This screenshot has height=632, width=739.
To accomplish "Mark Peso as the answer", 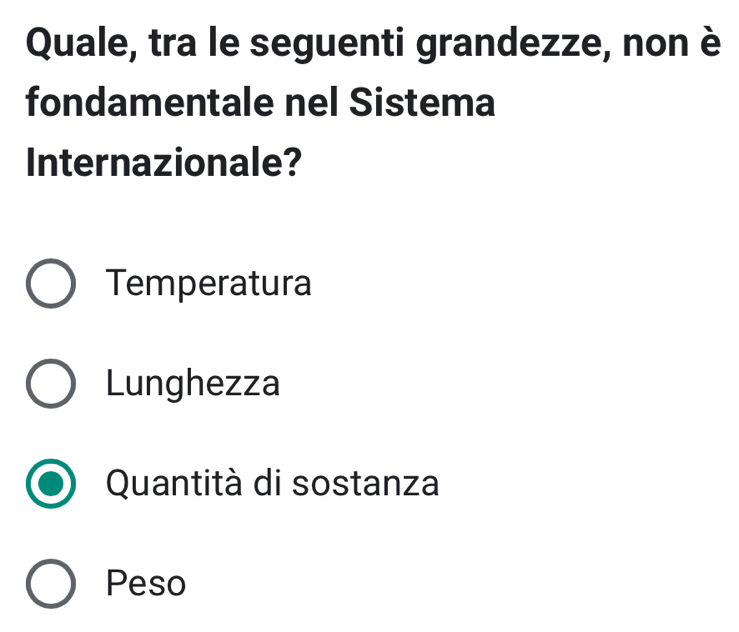I will point(50,583).
